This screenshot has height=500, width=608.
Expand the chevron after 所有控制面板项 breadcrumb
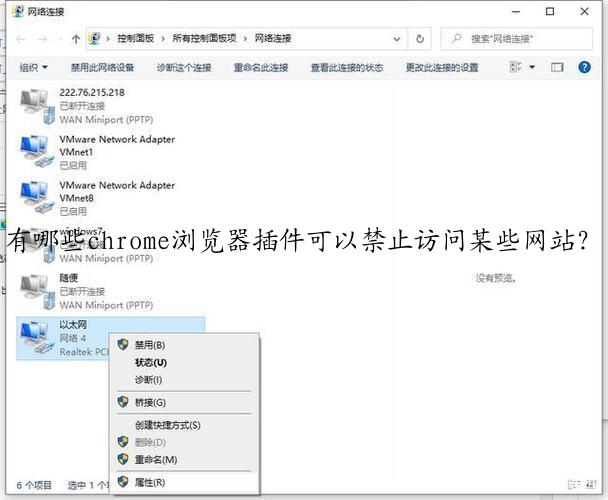(x=245, y=39)
